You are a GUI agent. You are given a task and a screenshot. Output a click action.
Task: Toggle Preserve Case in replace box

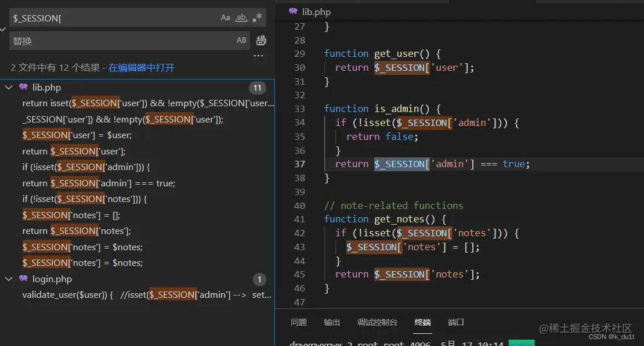point(241,40)
